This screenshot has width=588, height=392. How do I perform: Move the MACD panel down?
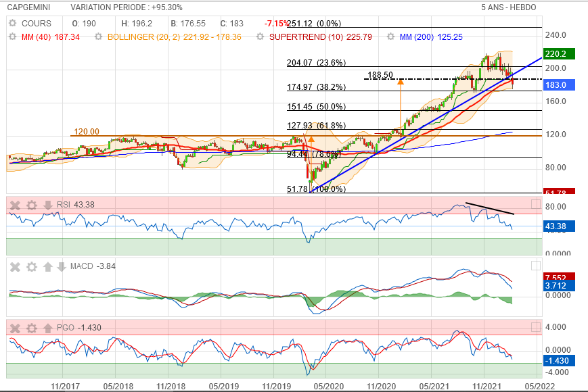61,266
